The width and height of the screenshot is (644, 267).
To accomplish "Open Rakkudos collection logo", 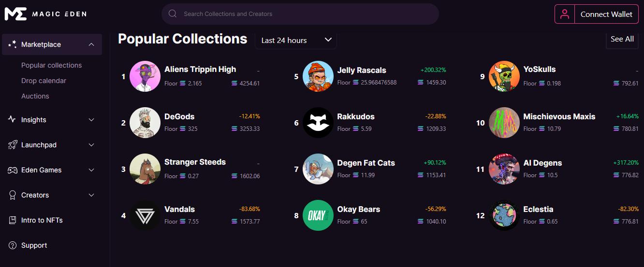I will 318,123.
